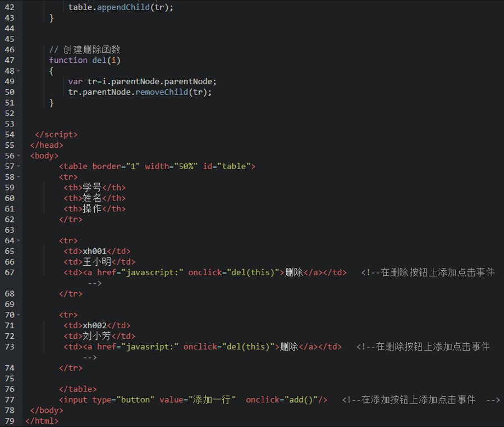
Task: Click the id="table" attribute
Action: click(x=227, y=166)
